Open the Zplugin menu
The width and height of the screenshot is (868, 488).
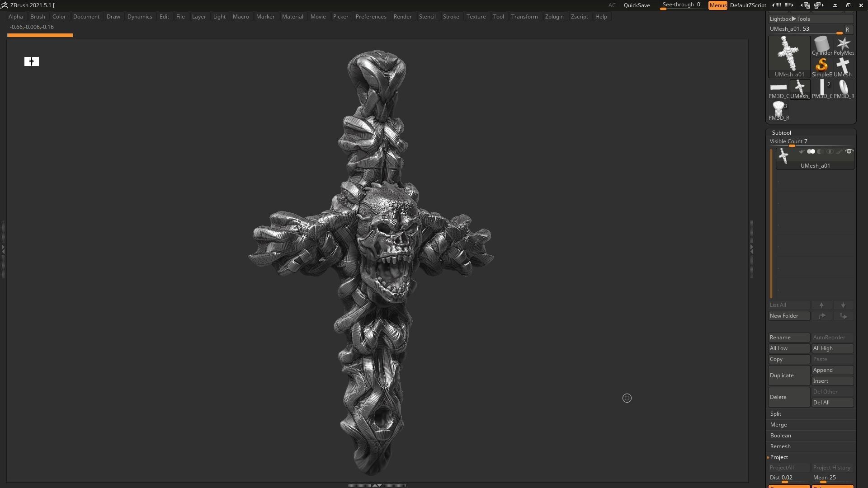click(x=554, y=17)
